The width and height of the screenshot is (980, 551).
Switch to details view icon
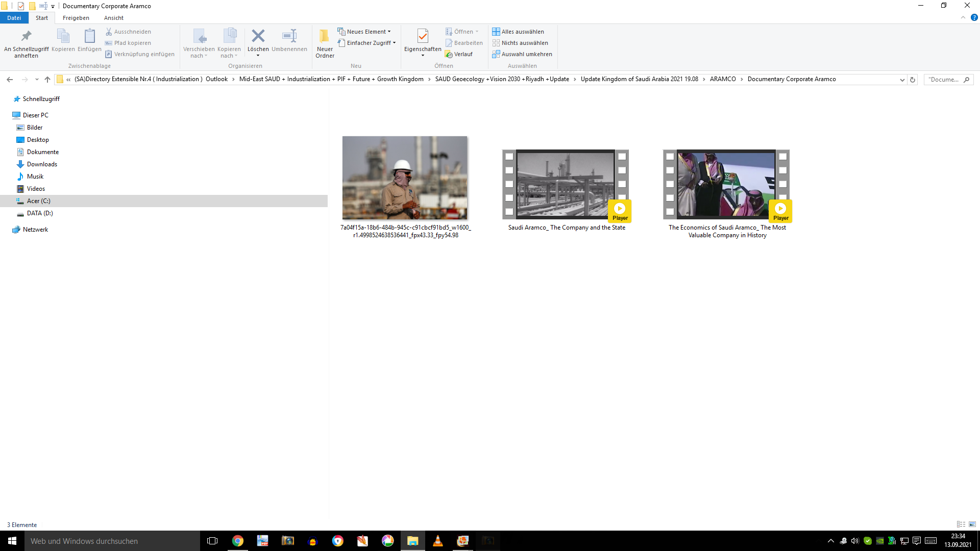(x=961, y=524)
